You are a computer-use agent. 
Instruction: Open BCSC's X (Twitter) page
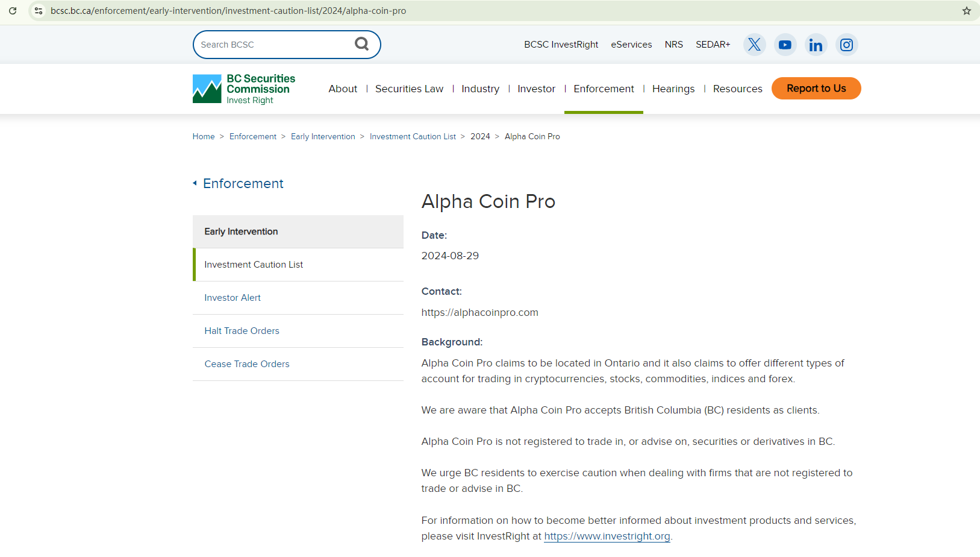754,45
